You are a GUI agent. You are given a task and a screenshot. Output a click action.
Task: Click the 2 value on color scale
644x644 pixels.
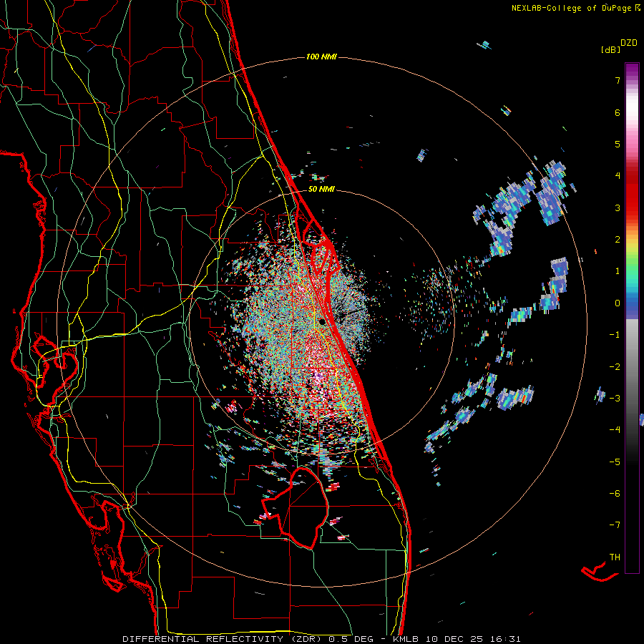pyautogui.click(x=618, y=240)
